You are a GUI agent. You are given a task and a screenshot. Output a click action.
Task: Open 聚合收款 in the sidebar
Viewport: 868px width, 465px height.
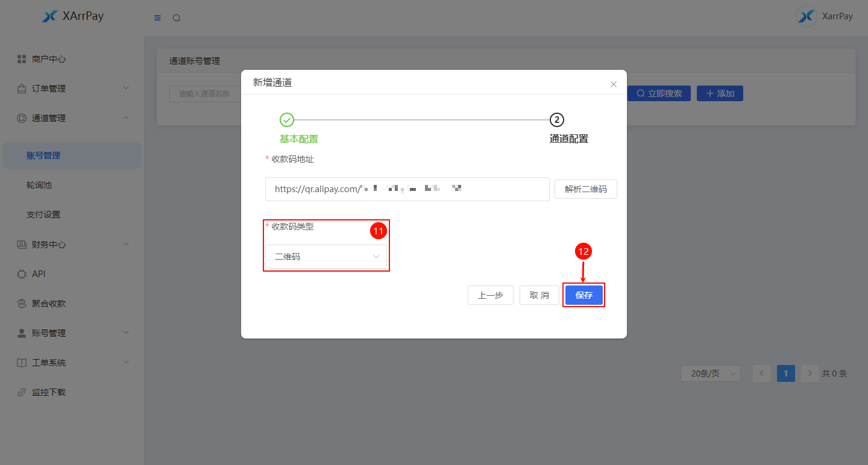pyautogui.click(x=49, y=304)
